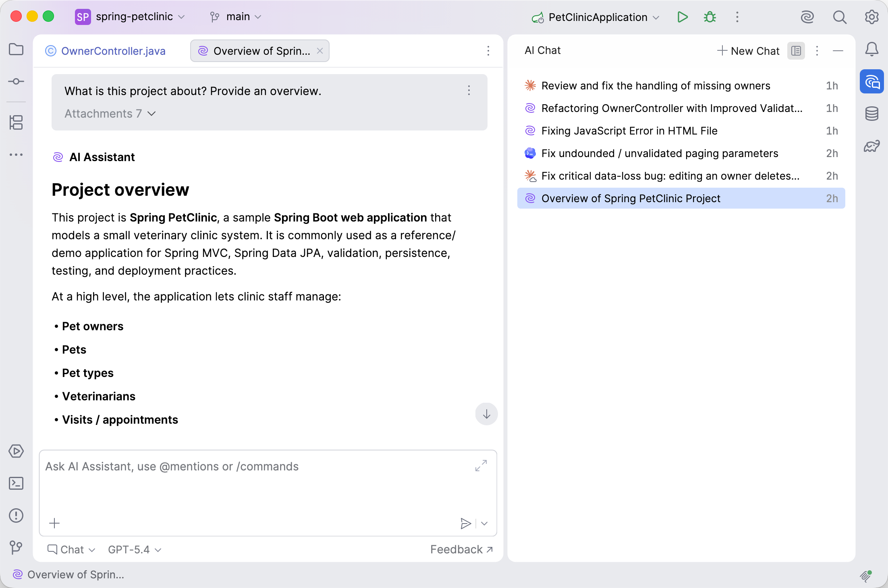Expand the chat input field

481,466
